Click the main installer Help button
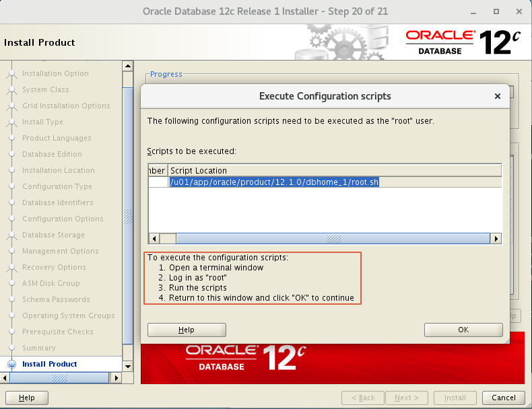The height and width of the screenshot is (409, 532). [x=27, y=398]
